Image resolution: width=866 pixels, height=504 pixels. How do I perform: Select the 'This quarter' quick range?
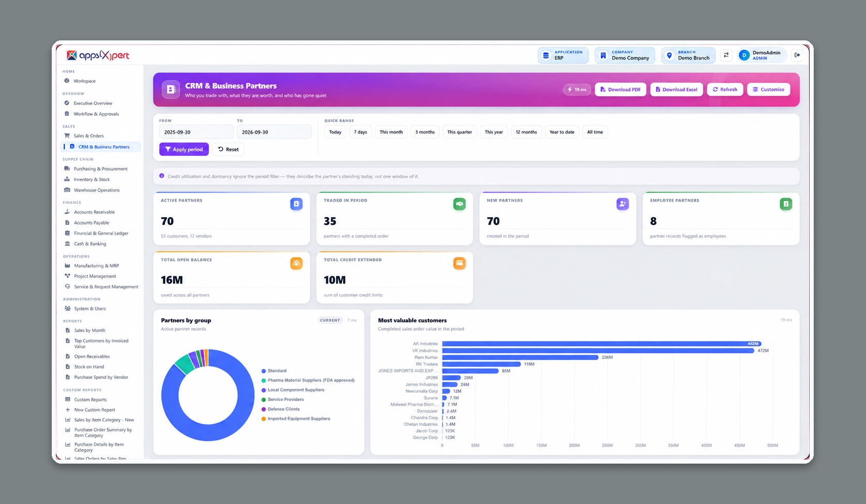tap(460, 132)
